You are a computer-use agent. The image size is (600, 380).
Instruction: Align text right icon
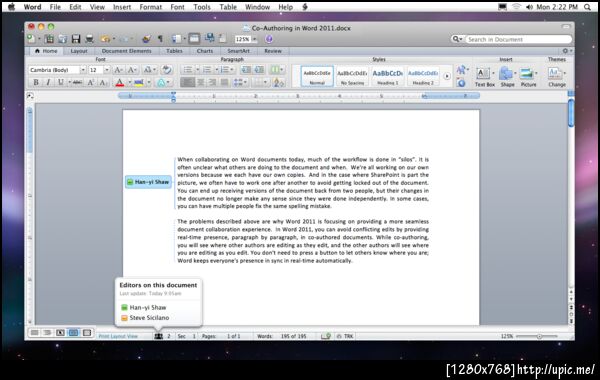(x=212, y=82)
